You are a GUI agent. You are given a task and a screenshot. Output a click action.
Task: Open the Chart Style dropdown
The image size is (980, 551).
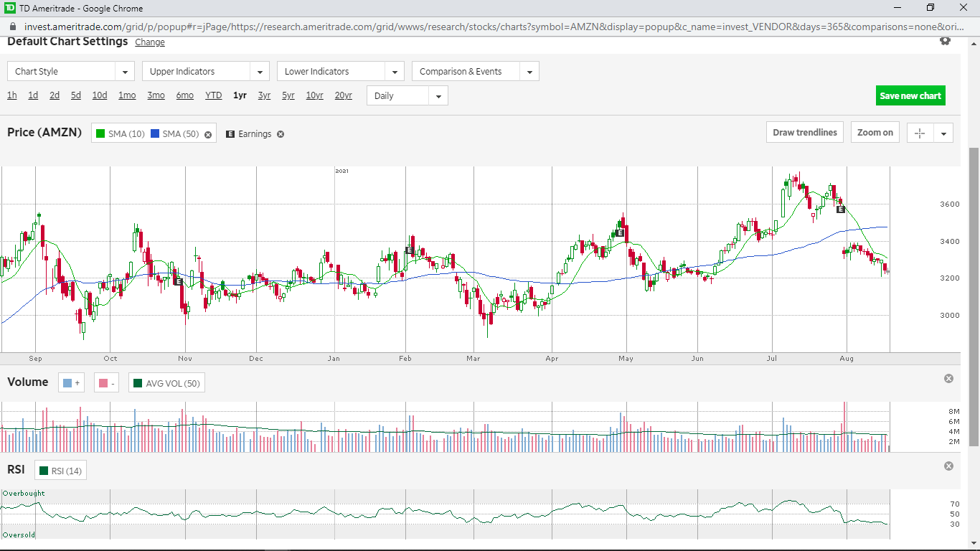tap(71, 71)
